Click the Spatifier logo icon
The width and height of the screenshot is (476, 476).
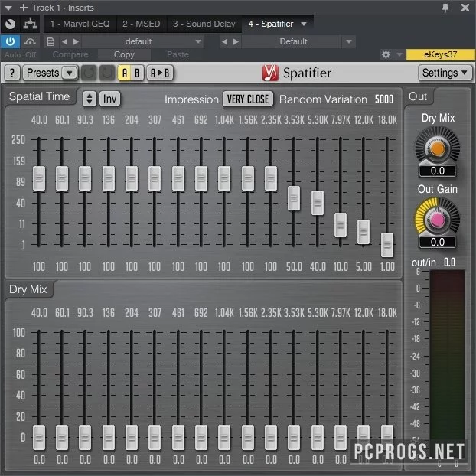pyautogui.click(x=270, y=73)
